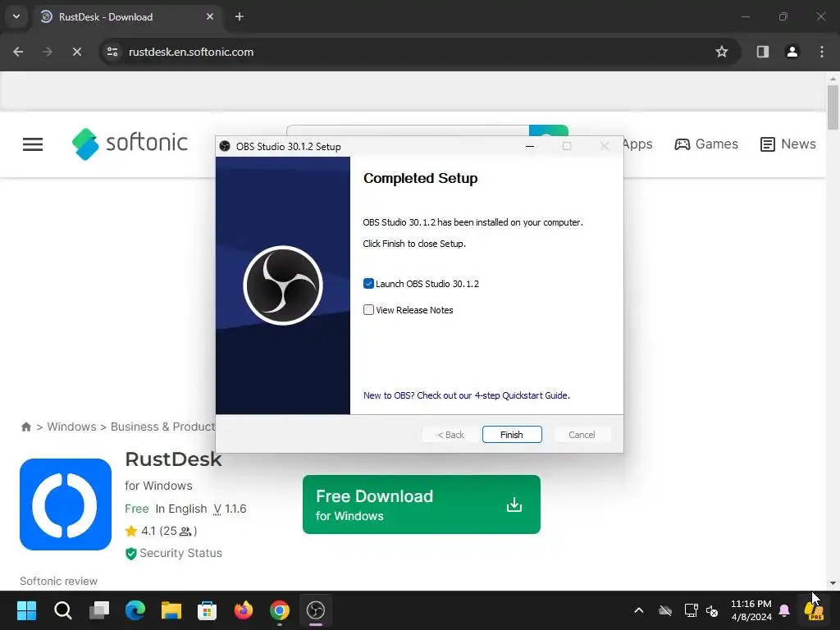Switch to Chrome on the taskbar

(x=280, y=610)
